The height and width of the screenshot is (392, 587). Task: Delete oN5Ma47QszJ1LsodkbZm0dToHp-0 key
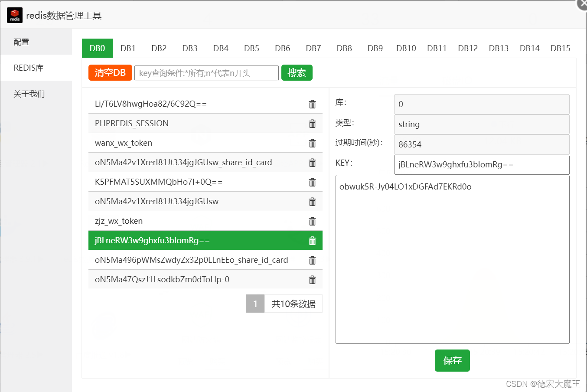(312, 280)
